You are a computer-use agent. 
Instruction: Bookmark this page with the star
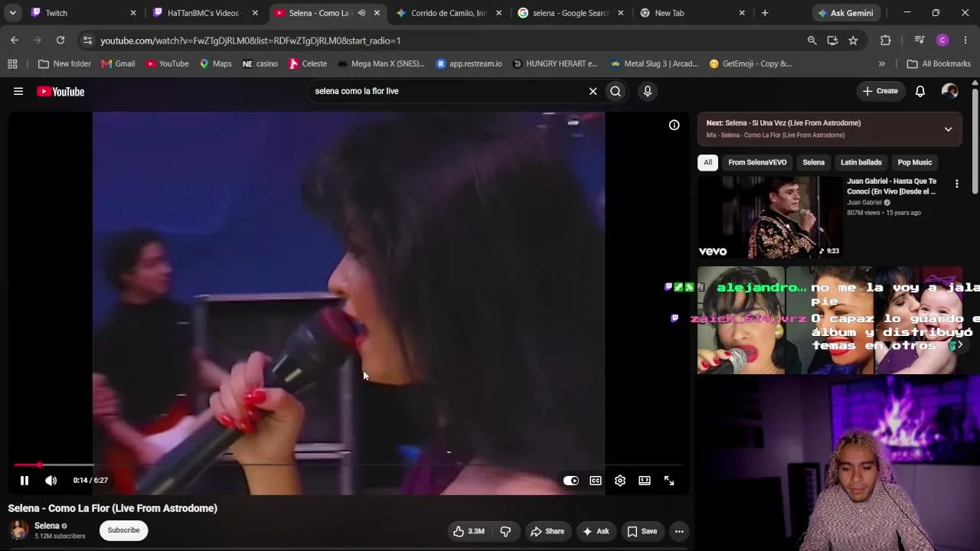click(x=853, y=41)
